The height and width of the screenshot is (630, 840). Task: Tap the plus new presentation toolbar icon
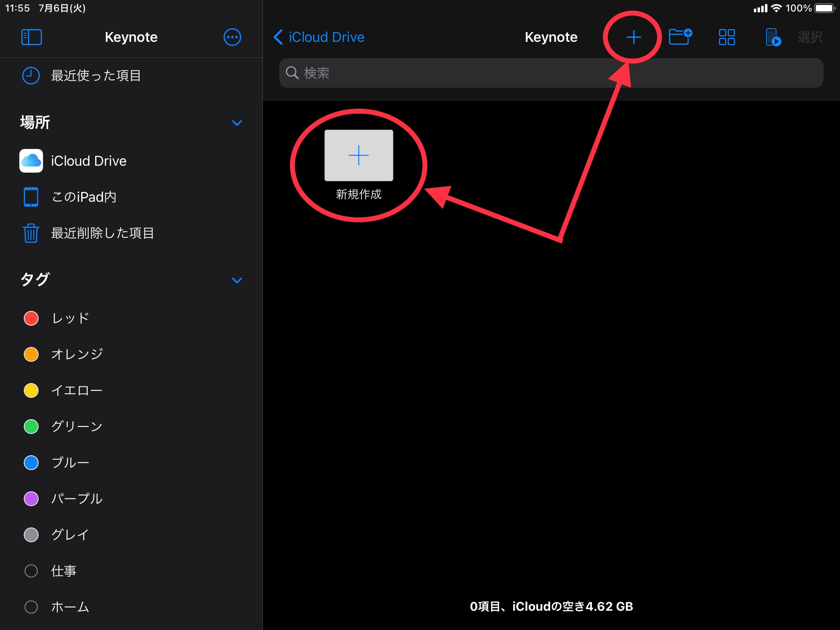634,37
